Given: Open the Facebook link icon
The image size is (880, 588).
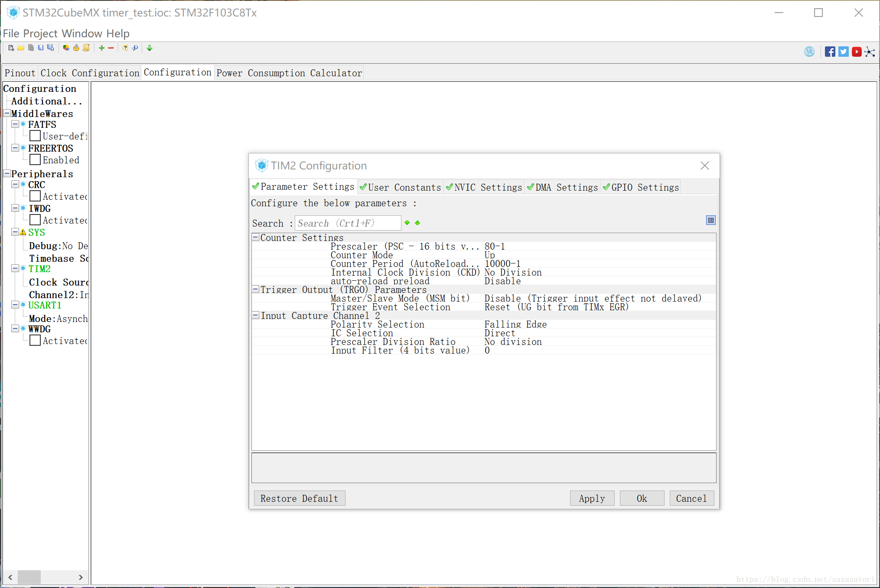Looking at the screenshot, I should [x=830, y=52].
